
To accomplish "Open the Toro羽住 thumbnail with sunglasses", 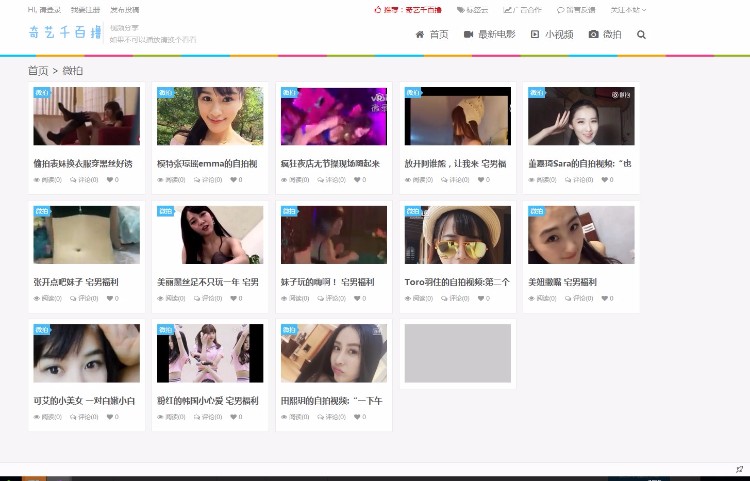I will pyautogui.click(x=458, y=235).
